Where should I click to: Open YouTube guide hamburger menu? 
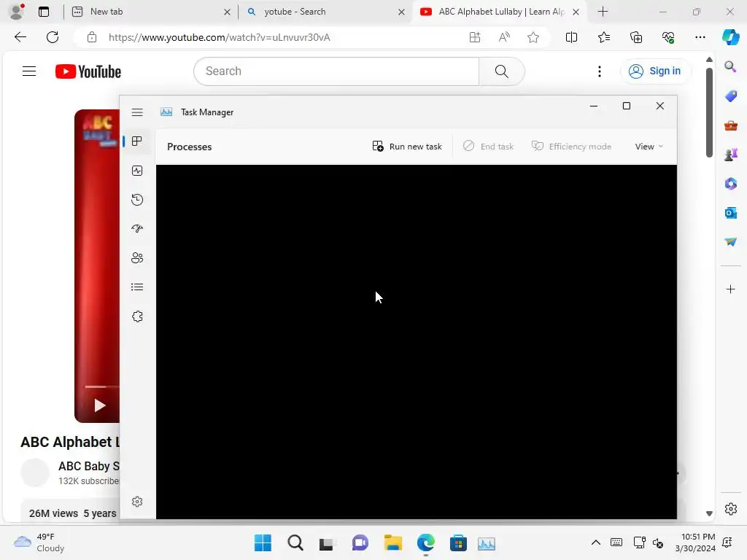29,71
